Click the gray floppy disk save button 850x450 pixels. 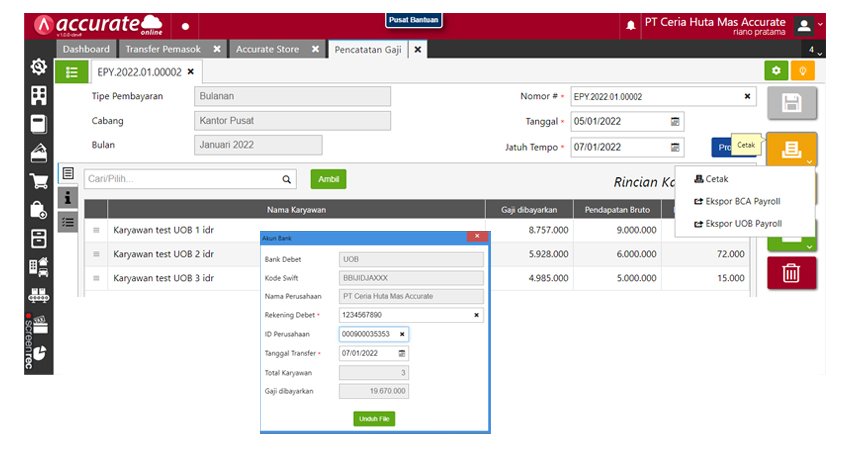click(791, 104)
